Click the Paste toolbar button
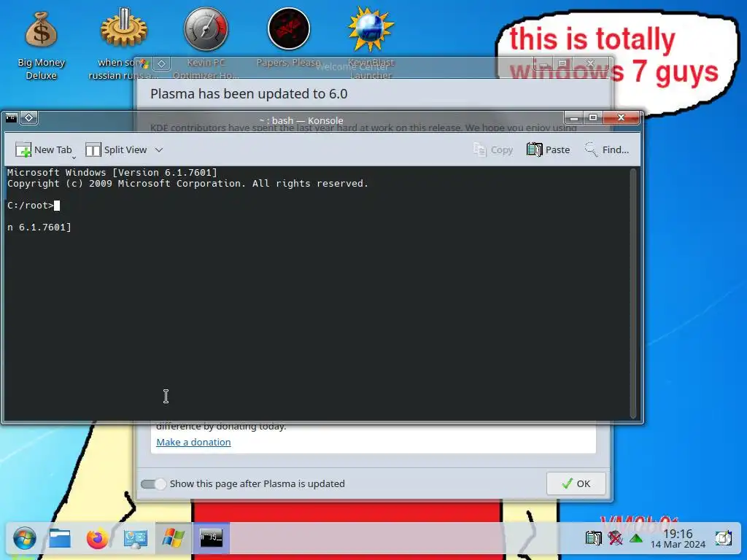747x560 pixels. 549,149
